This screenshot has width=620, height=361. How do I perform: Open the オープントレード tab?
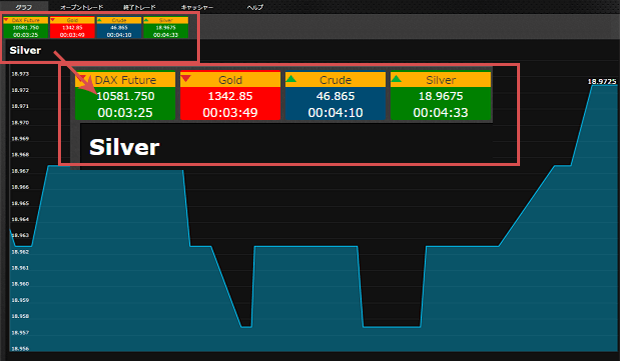81,7
